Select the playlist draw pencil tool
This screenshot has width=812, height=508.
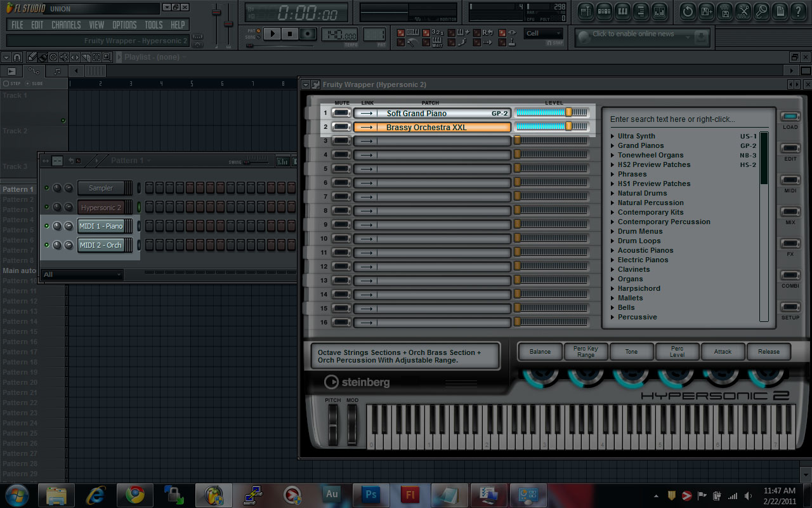(x=32, y=57)
